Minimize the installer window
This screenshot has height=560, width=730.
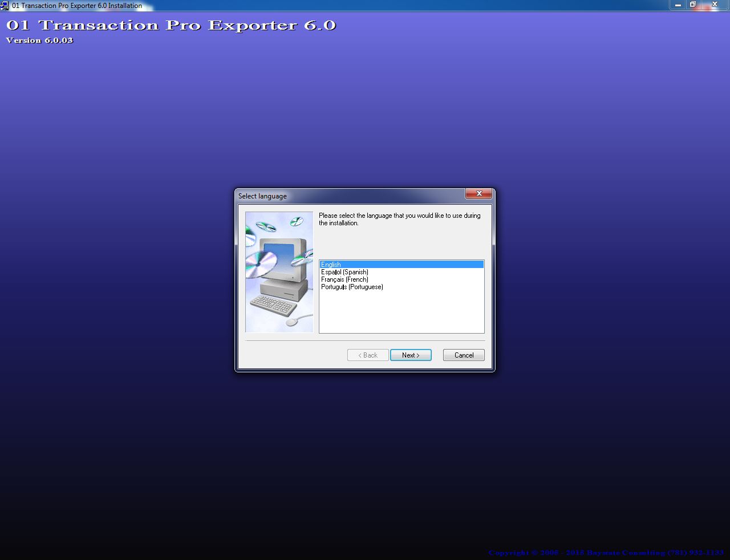(678, 5)
